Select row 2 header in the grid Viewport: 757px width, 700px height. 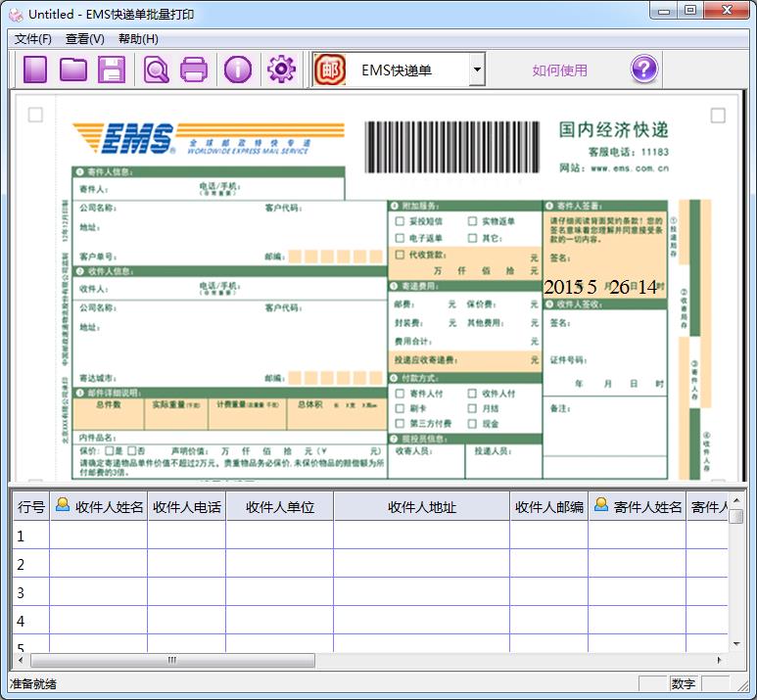[x=31, y=564]
